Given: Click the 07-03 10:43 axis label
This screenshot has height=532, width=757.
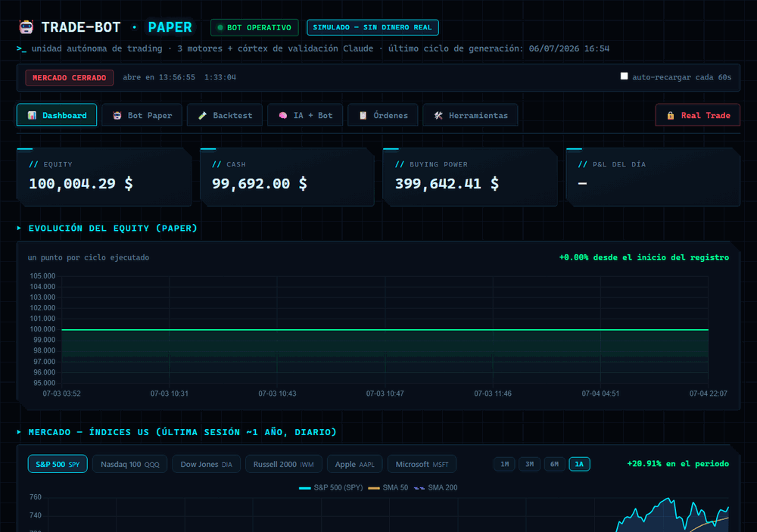Looking at the screenshot, I should (x=277, y=394).
